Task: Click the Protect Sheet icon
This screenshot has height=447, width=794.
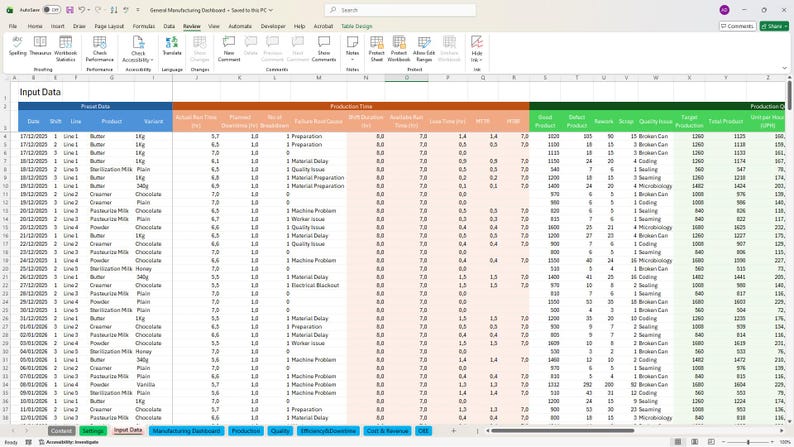Action: pyautogui.click(x=376, y=42)
